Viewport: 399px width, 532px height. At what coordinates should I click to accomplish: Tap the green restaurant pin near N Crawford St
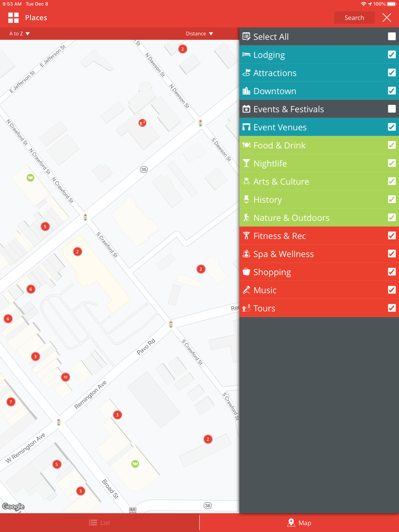(30, 178)
